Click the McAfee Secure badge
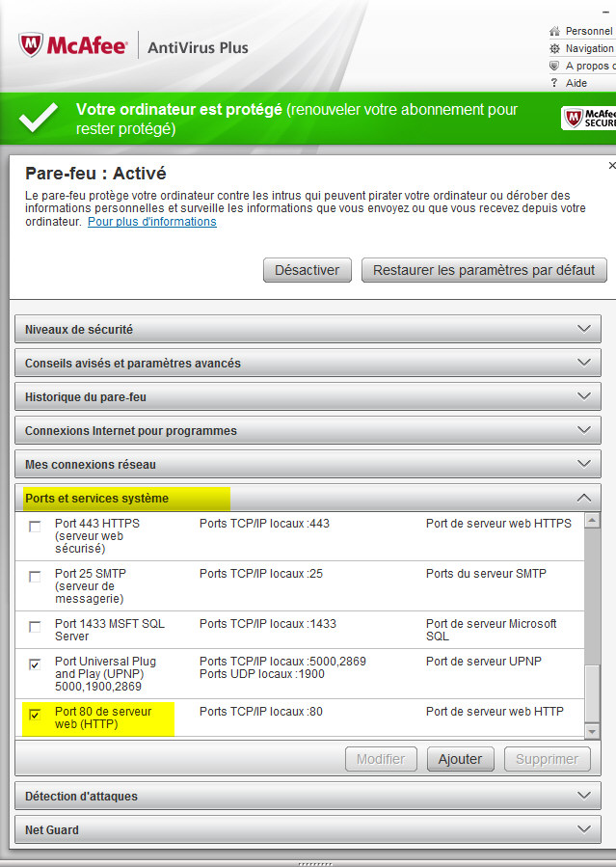The width and height of the screenshot is (616, 867). pyautogui.click(x=589, y=118)
